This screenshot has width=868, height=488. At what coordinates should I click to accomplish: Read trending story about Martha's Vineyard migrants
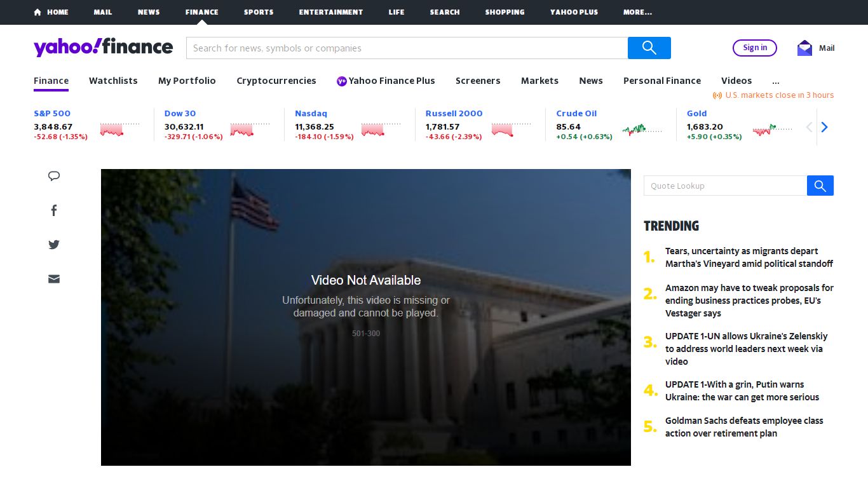[x=749, y=257]
